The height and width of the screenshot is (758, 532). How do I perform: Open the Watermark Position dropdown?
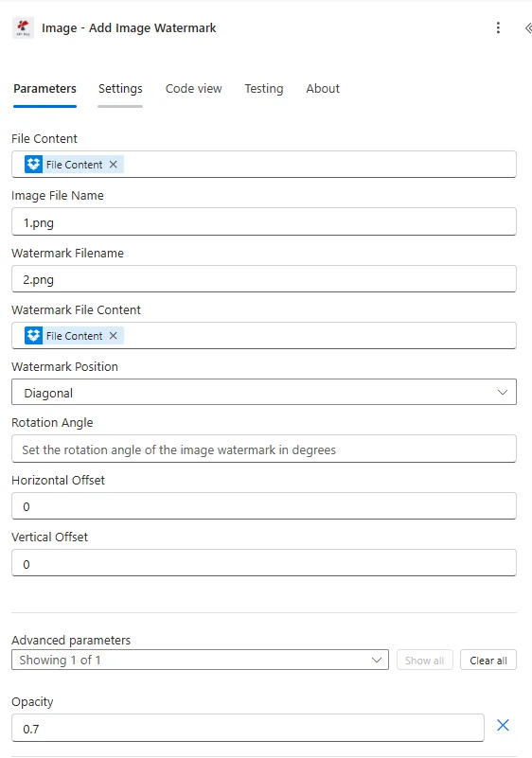[264, 392]
